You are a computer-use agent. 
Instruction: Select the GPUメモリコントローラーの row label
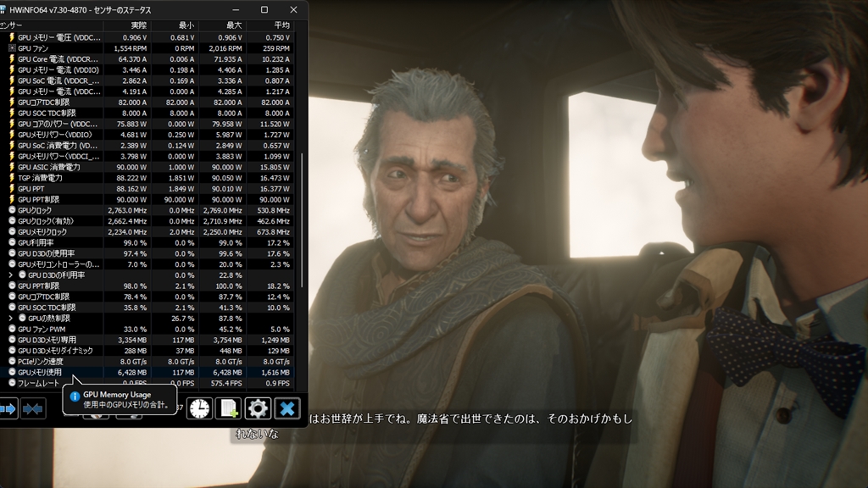(58, 264)
